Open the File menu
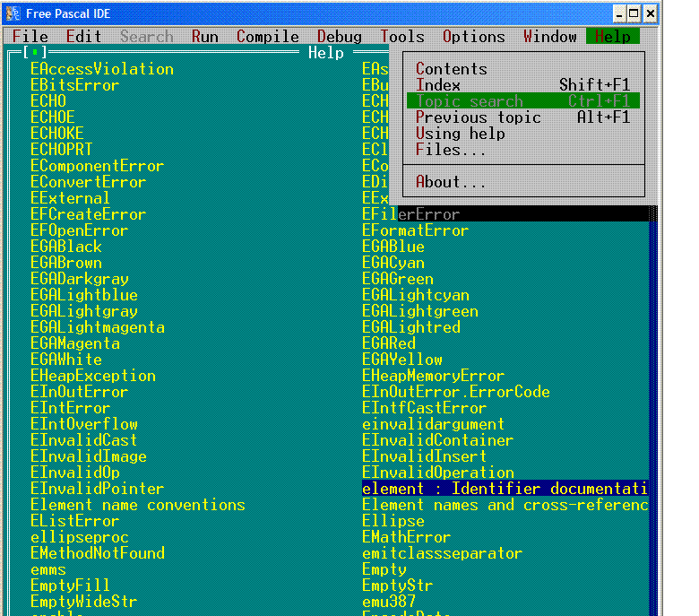 click(30, 37)
